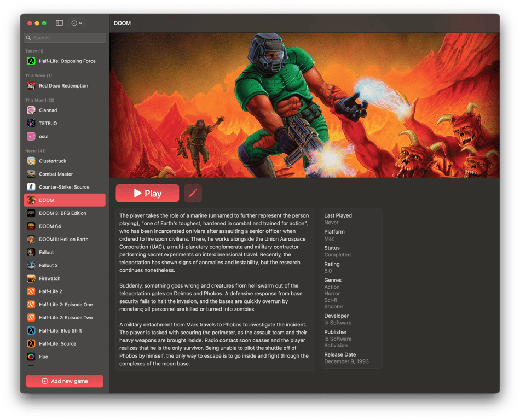The image size is (520, 420).
Task: Click the This Month (3) section header
Action: [40, 100]
